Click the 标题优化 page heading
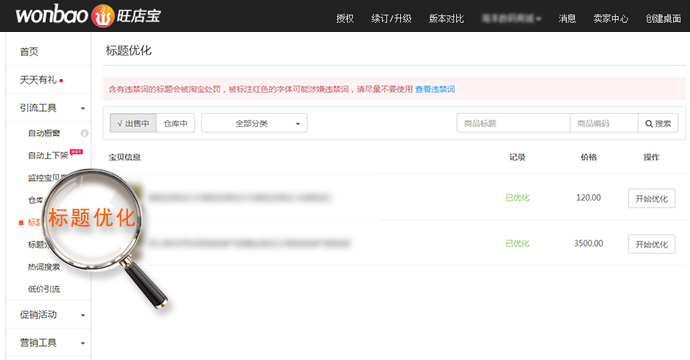Viewport: 690px width, 360px height. [x=128, y=51]
